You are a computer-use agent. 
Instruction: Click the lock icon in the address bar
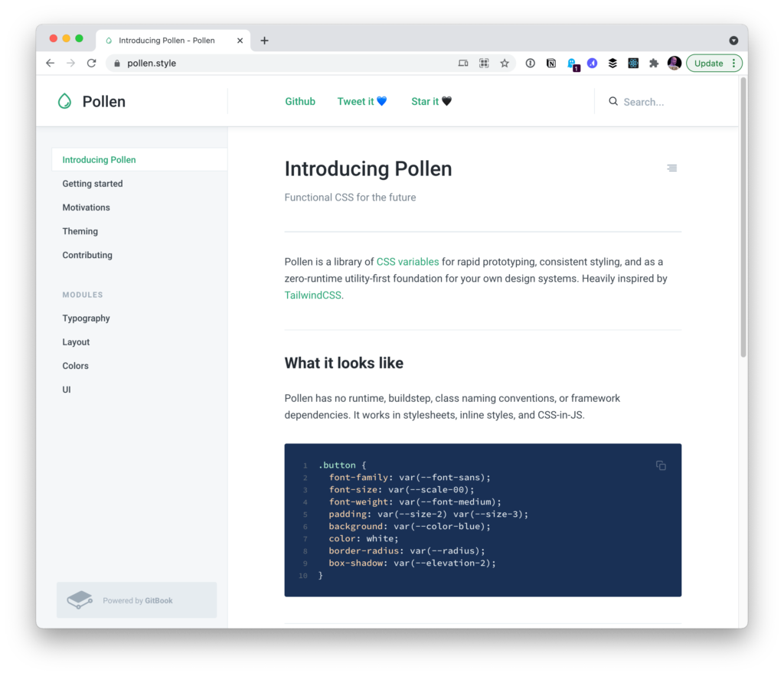tap(117, 64)
